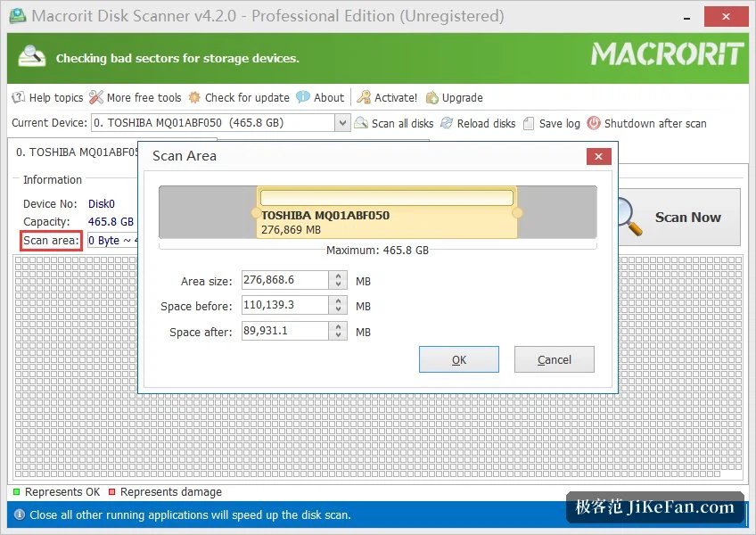Click the Area size input field
The image size is (756, 535).
coord(285,280)
